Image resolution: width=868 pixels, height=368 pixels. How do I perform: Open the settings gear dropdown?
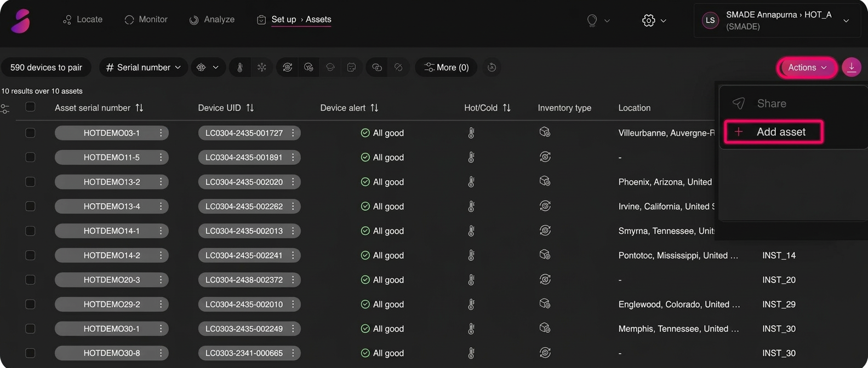[654, 21]
